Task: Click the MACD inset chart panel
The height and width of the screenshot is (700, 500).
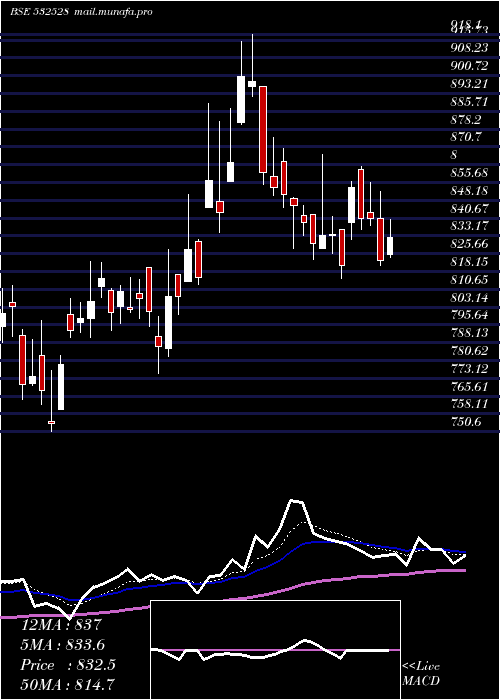Action: point(275,650)
